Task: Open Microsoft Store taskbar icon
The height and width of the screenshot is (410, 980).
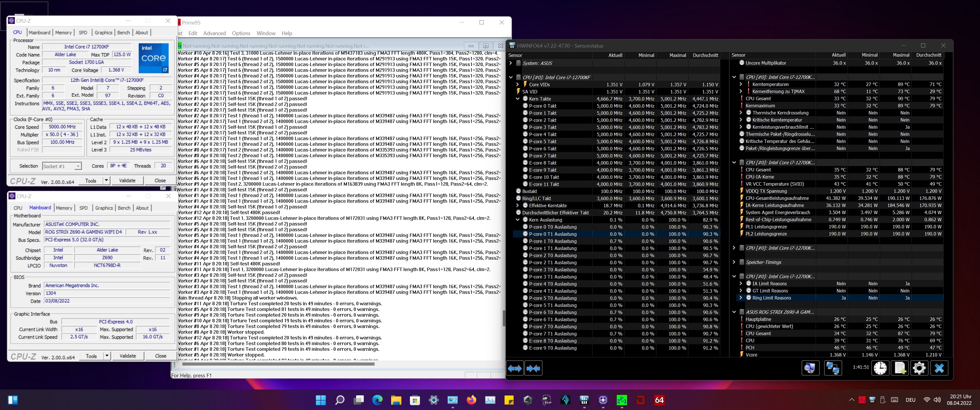Action: click(x=415, y=400)
